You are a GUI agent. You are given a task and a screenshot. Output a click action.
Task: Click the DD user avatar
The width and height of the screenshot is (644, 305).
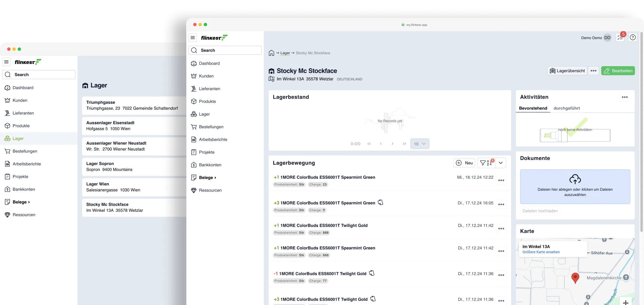point(607,38)
